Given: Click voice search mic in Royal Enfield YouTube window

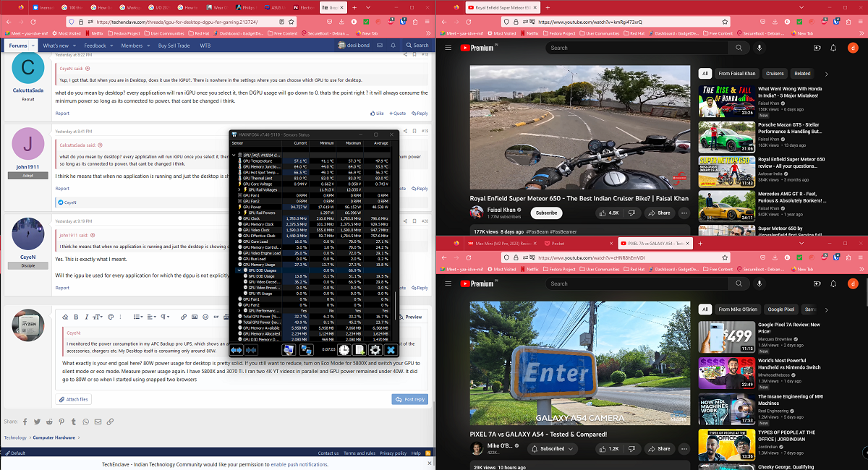Looking at the screenshot, I should coord(759,48).
